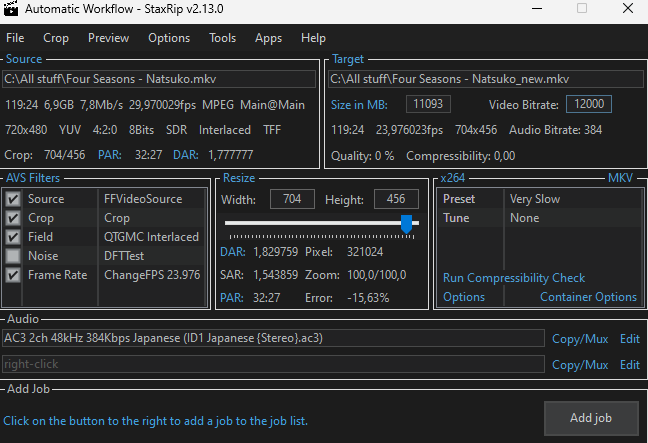Enable the Noise filter checkbox
Viewport: 648px width, 443px height.
(13, 256)
